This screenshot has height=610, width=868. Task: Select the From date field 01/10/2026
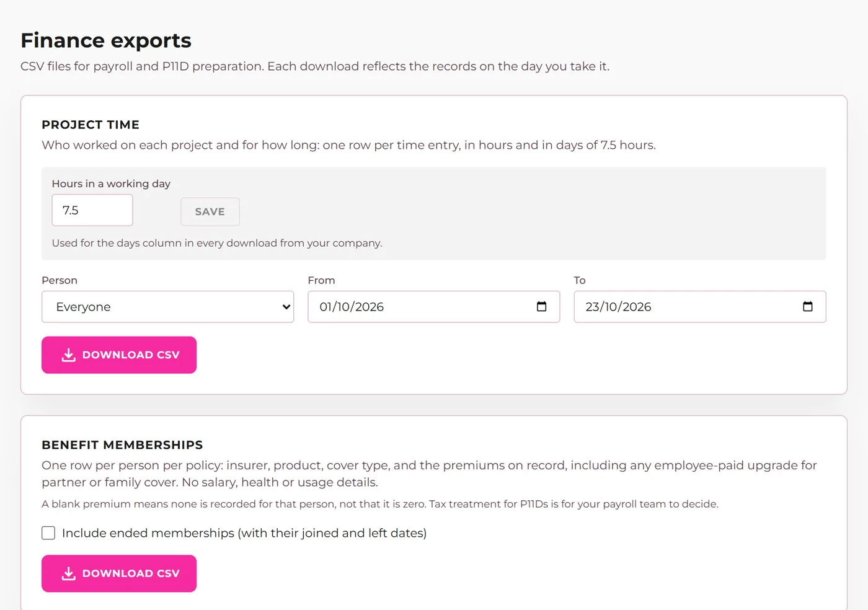[x=433, y=307]
